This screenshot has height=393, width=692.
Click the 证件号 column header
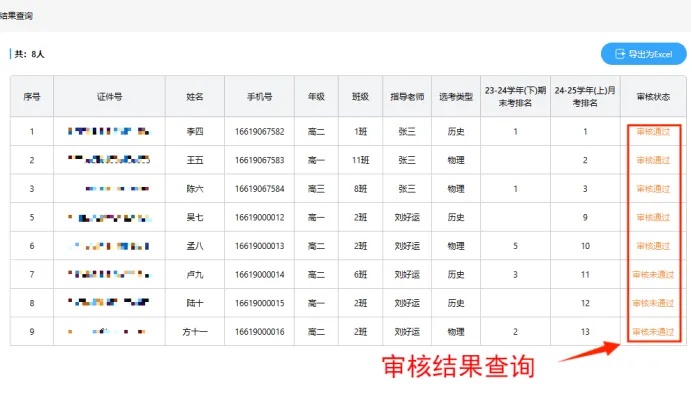[109, 97]
